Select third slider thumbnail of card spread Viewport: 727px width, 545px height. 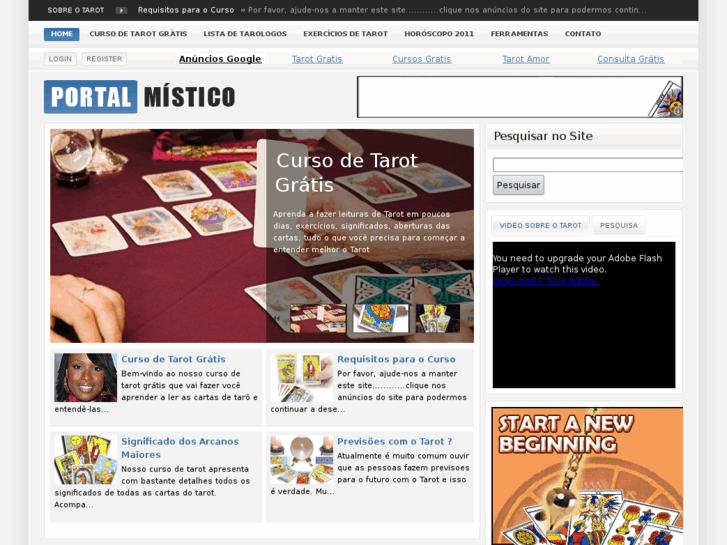tap(438, 318)
